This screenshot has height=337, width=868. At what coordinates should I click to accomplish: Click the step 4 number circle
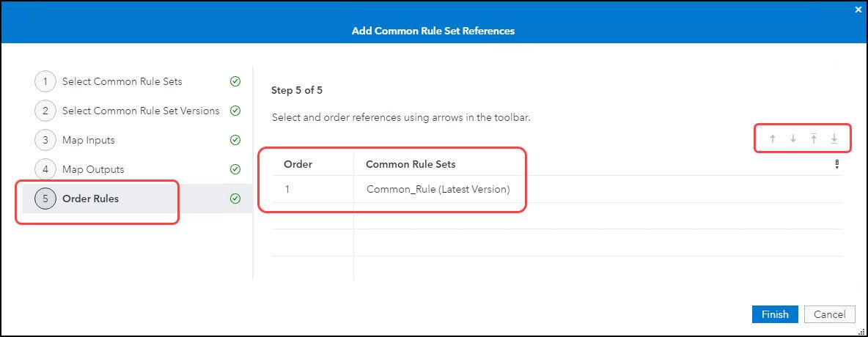coord(45,169)
